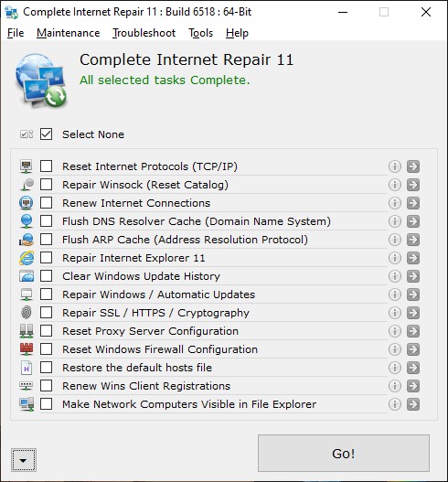Run Flush DNS Resolver Cache arrow icon
The height and width of the screenshot is (482, 448).
coord(413,221)
